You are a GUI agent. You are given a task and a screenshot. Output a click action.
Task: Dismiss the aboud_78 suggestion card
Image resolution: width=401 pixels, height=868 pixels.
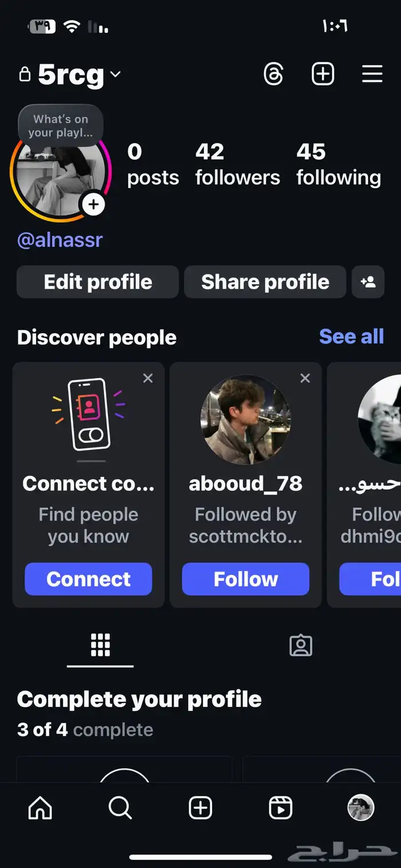(x=305, y=378)
